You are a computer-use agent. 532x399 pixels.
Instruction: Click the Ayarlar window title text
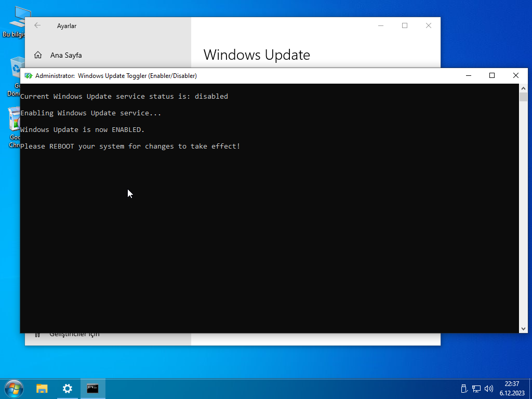[x=66, y=26]
